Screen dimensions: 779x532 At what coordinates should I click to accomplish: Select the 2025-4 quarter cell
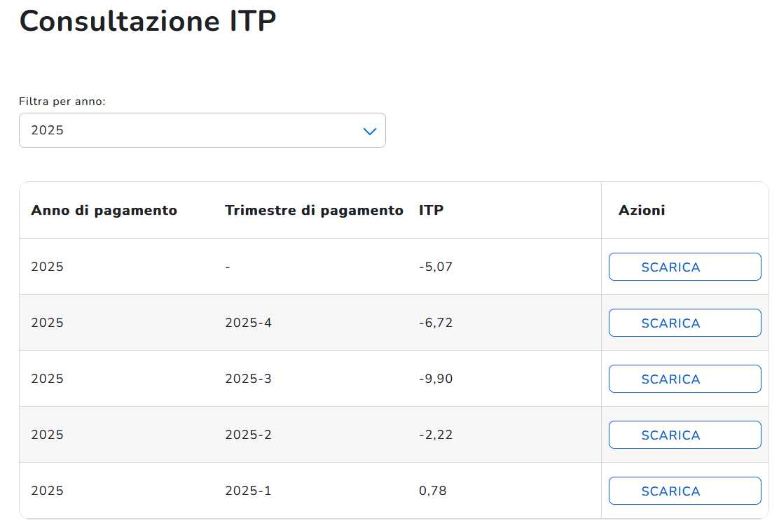248,323
